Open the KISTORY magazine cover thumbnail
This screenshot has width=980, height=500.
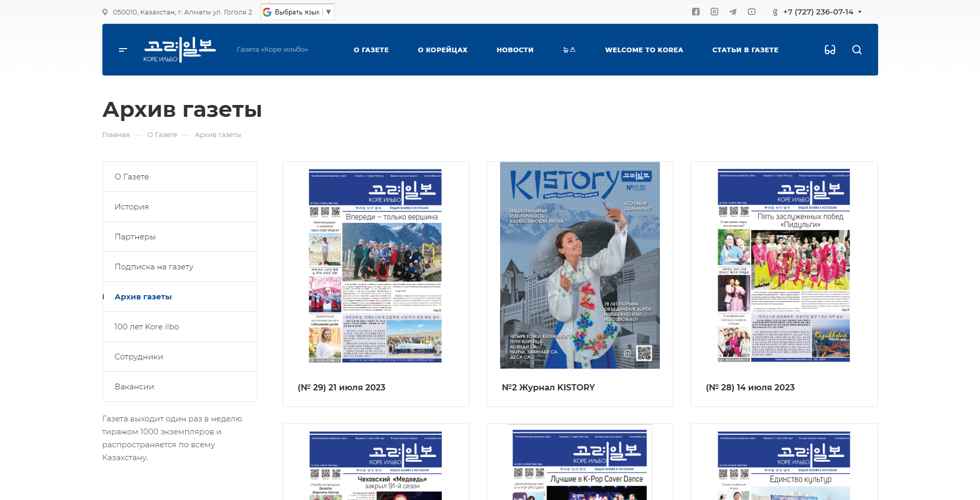pyautogui.click(x=580, y=265)
